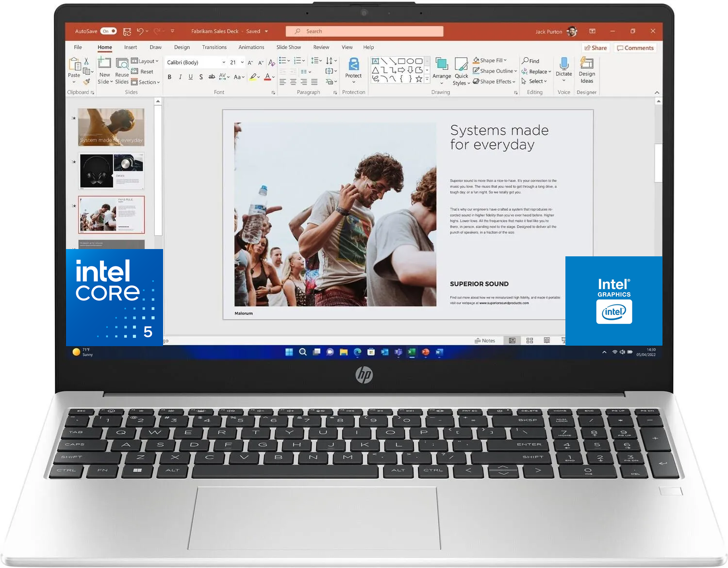Open Quick Styles gallery
The width and height of the screenshot is (728, 568).
tap(462, 71)
